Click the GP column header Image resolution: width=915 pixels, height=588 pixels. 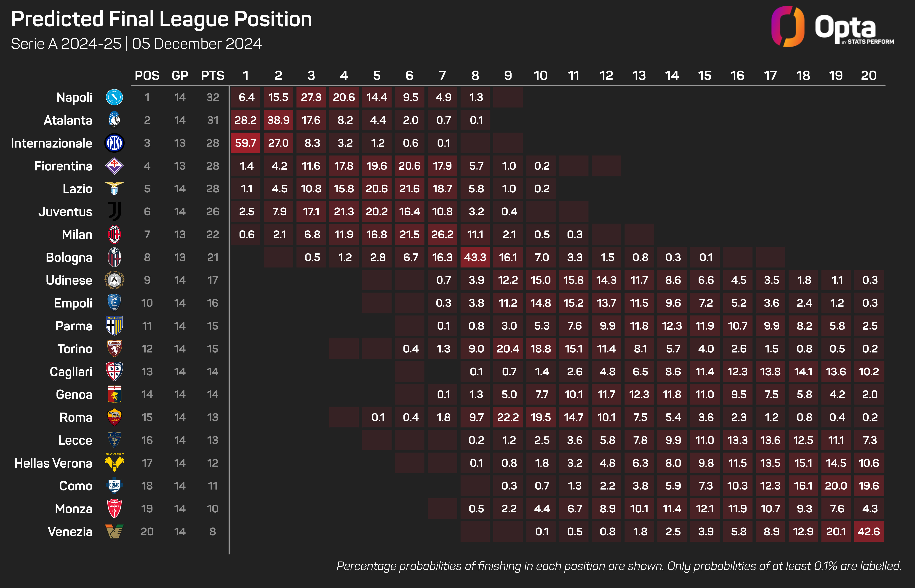point(180,76)
